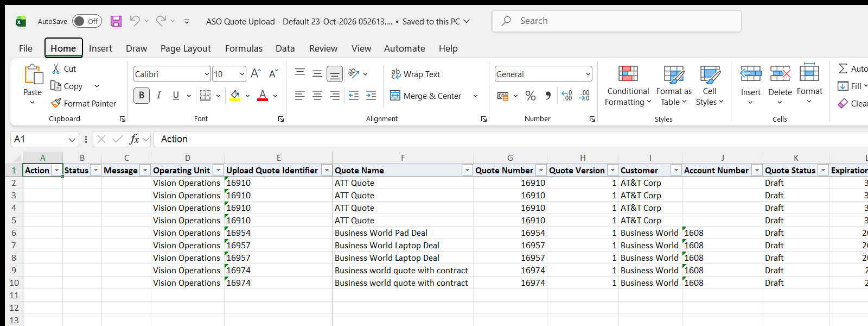Toggle Bold formatting button
This screenshot has height=326, width=868.
pyautogui.click(x=142, y=96)
